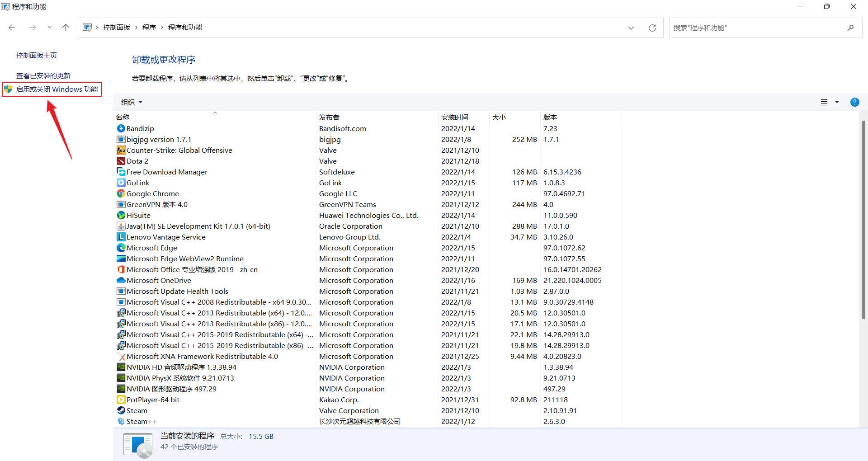Click the change view icon button
Image resolution: width=868 pixels, height=461 pixels.
824,102
